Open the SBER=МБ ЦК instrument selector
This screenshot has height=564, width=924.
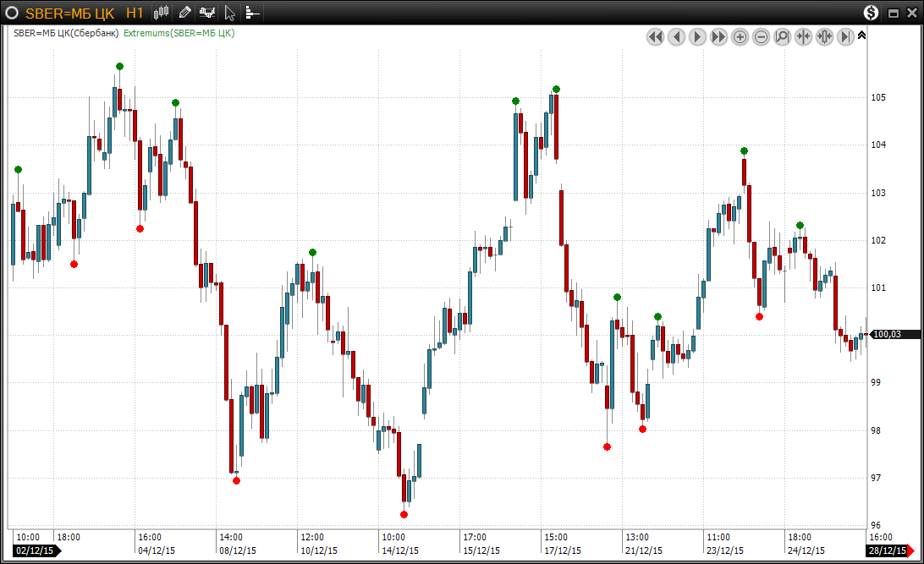click(x=70, y=13)
